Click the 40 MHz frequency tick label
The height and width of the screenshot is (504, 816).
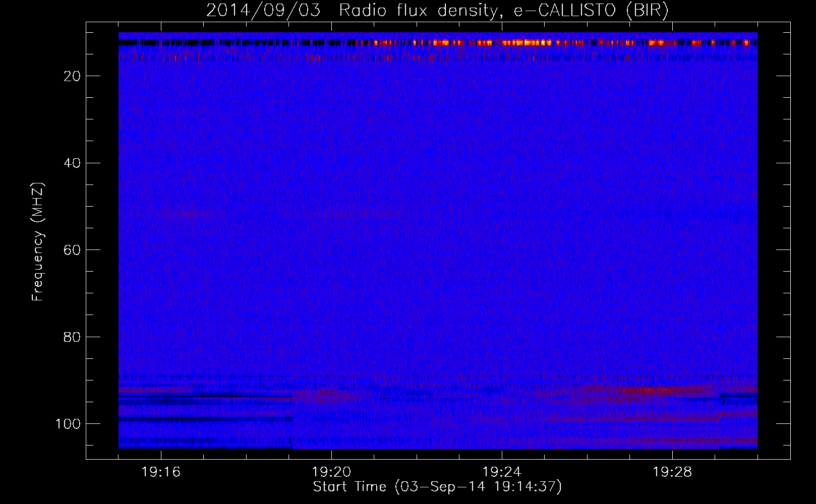point(73,163)
